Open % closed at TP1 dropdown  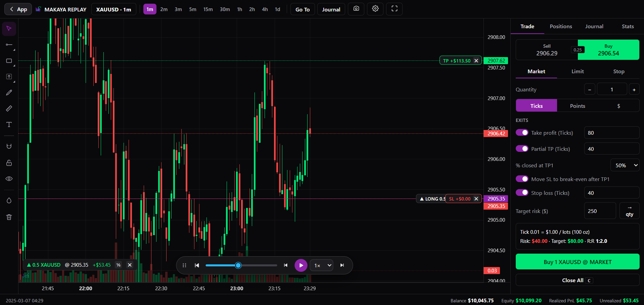(x=625, y=165)
